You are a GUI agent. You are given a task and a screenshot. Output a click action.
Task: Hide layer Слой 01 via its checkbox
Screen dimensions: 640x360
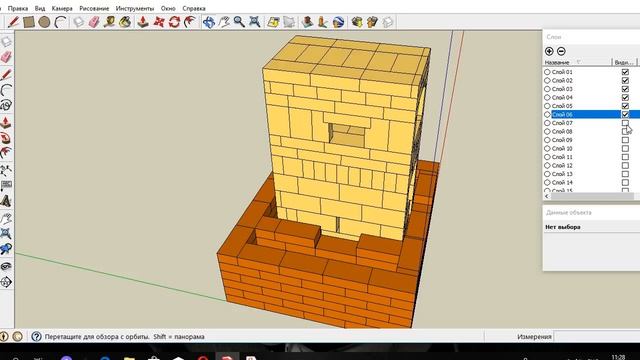coord(625,72)
